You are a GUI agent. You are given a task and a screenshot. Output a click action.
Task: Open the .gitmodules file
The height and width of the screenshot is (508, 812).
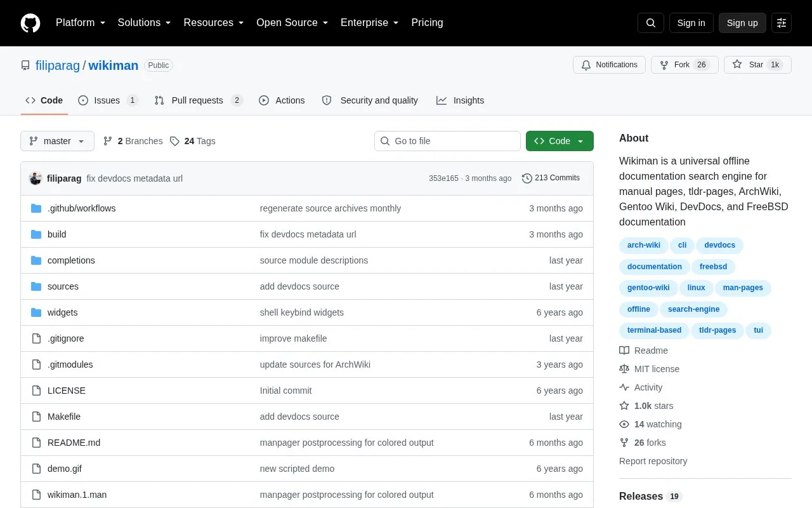[x=70, y=364]
